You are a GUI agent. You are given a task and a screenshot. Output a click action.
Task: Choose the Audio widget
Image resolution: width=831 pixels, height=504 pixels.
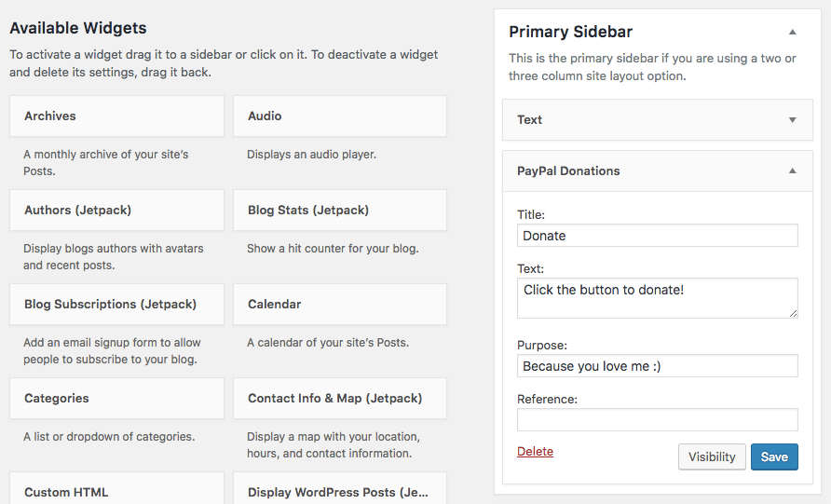[x=339, y=116]
